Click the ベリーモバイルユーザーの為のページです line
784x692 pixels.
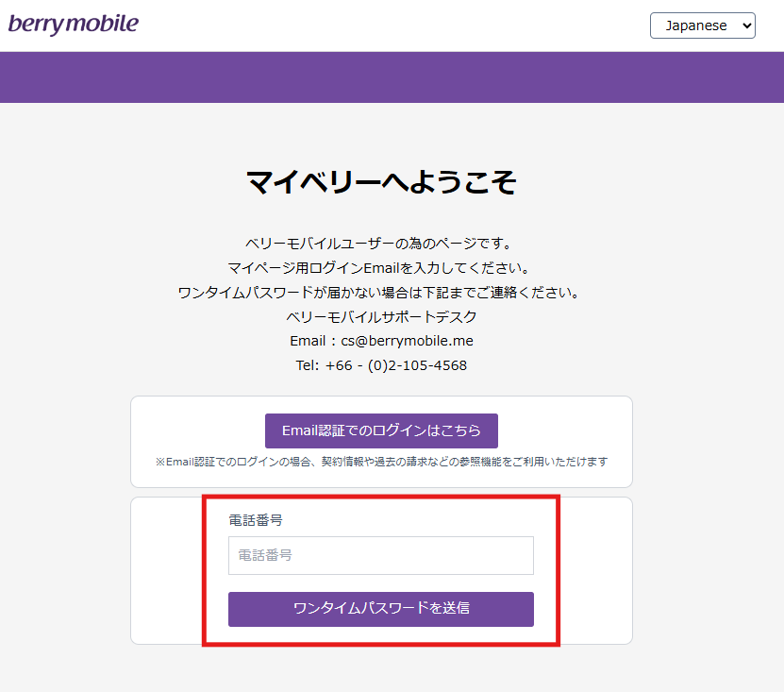tap(379, 244)
